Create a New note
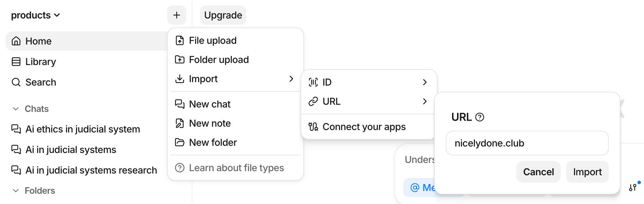Screen dimensions: 644x204 point(210,123)
